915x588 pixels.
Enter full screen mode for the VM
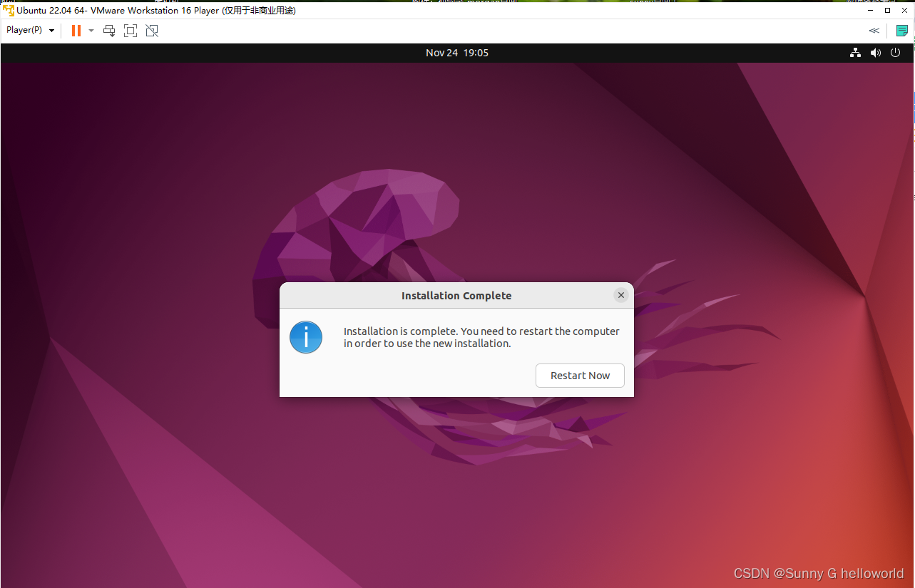point(130,31)
